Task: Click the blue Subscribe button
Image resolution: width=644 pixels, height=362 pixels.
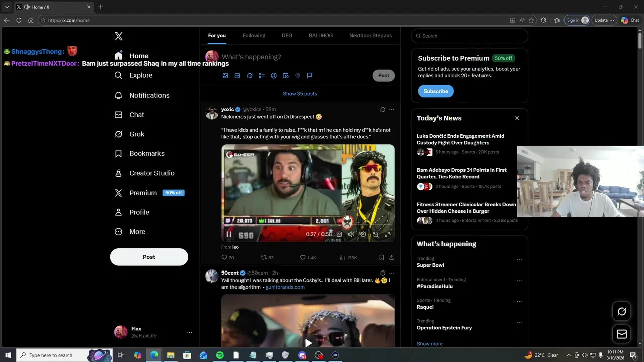Action: [x=436, y=91]
